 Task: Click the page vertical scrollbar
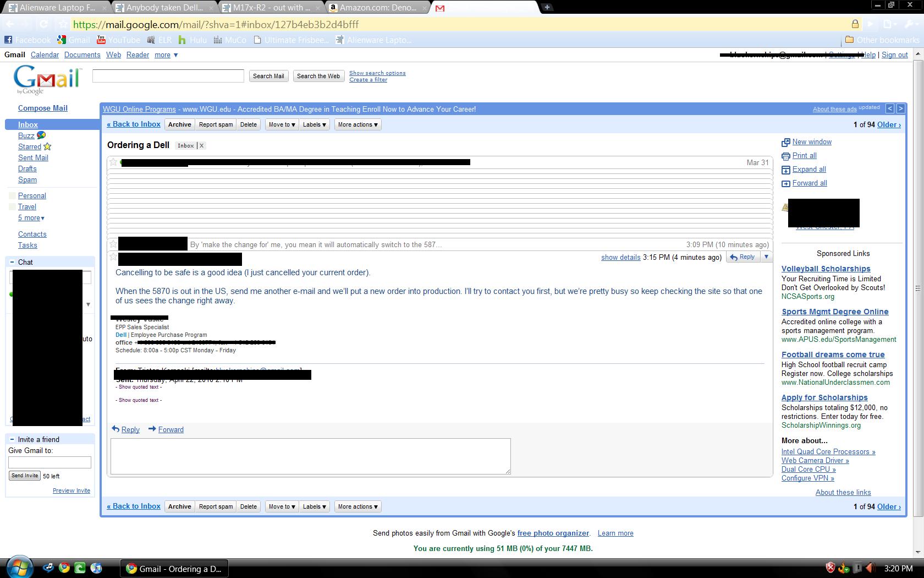[917, 288]
